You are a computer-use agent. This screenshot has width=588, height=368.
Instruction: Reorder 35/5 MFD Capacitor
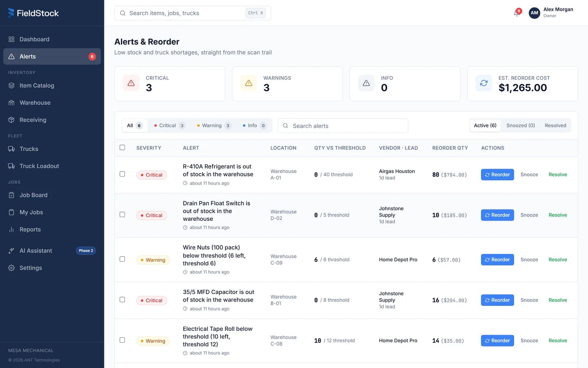click(497, 300)
